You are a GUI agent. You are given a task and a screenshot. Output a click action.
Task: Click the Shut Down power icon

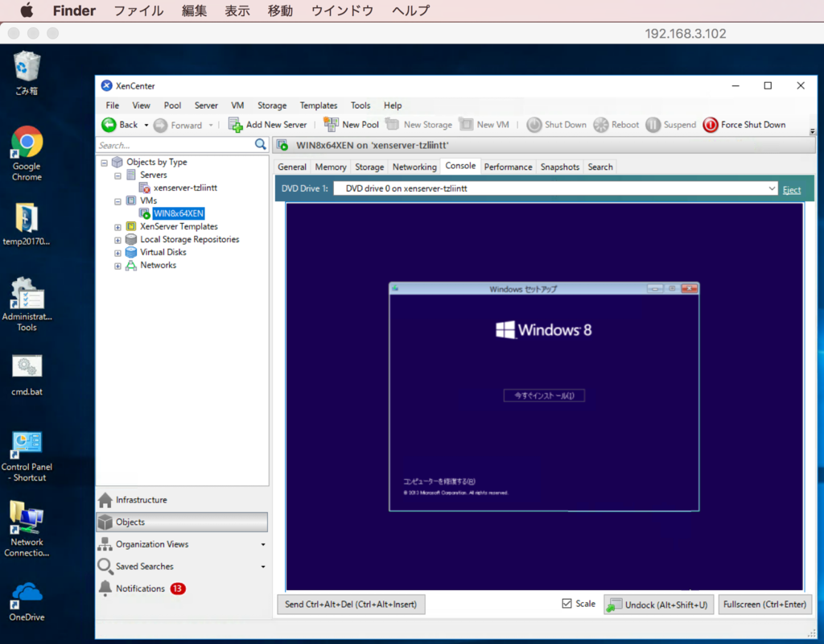(x=534, y=125)
